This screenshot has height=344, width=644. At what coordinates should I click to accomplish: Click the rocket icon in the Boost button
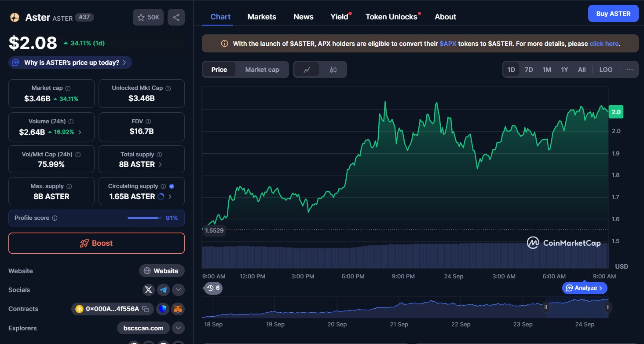pyautogui.click(x=84, y=243)
